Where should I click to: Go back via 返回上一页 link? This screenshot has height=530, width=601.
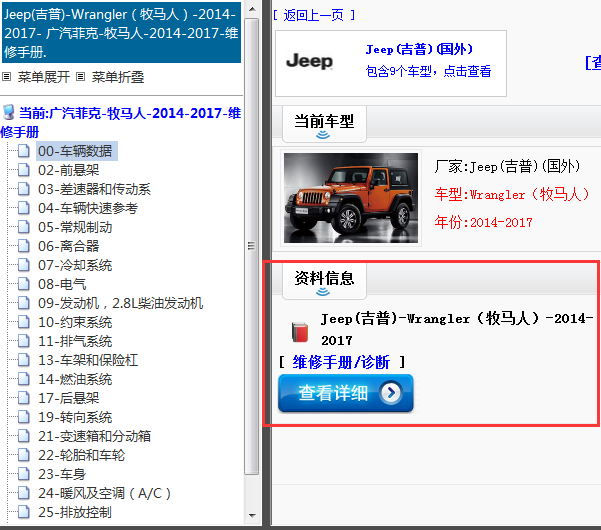point(314,15)
